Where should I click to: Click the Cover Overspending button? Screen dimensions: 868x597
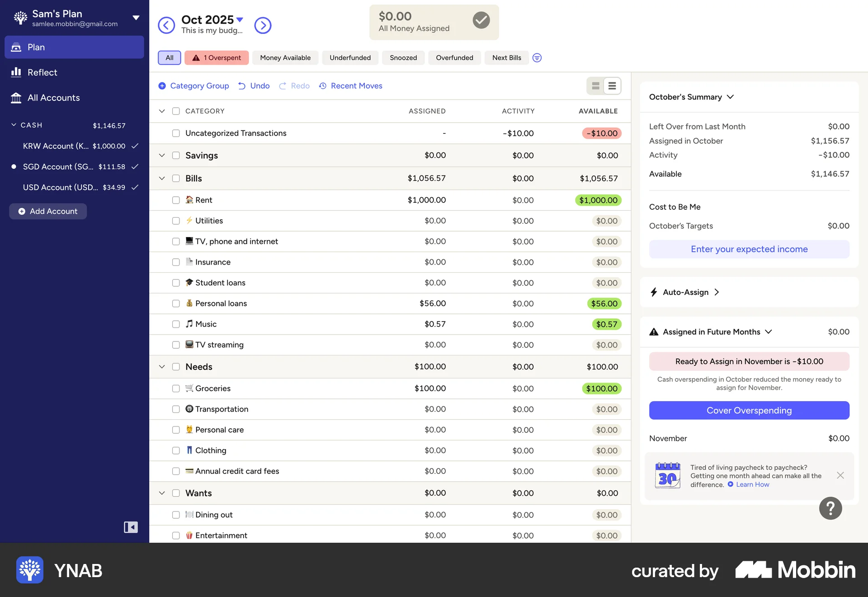coord(749,410)
